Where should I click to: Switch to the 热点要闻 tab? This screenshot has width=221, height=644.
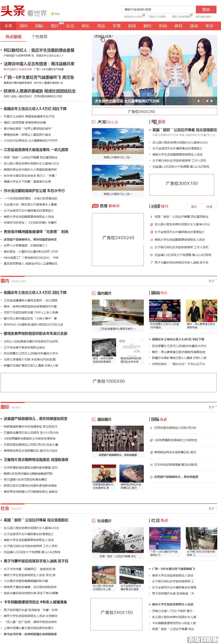pyautogui.click(x=14, y=36)
